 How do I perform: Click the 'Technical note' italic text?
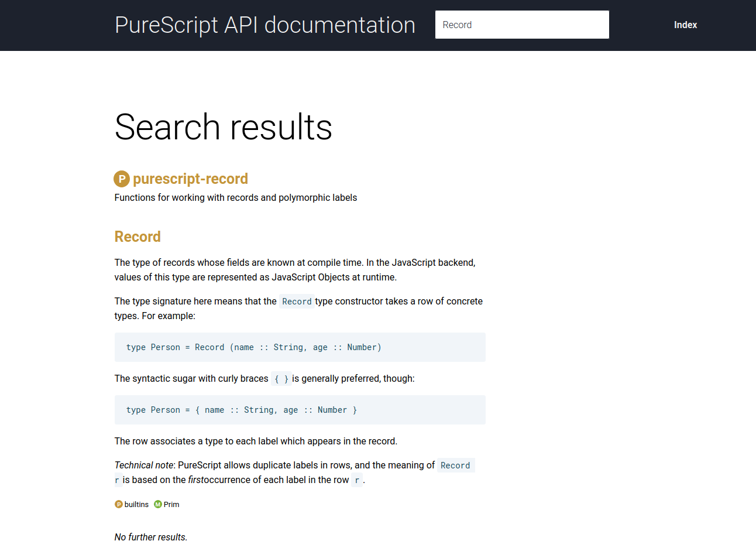144,465
